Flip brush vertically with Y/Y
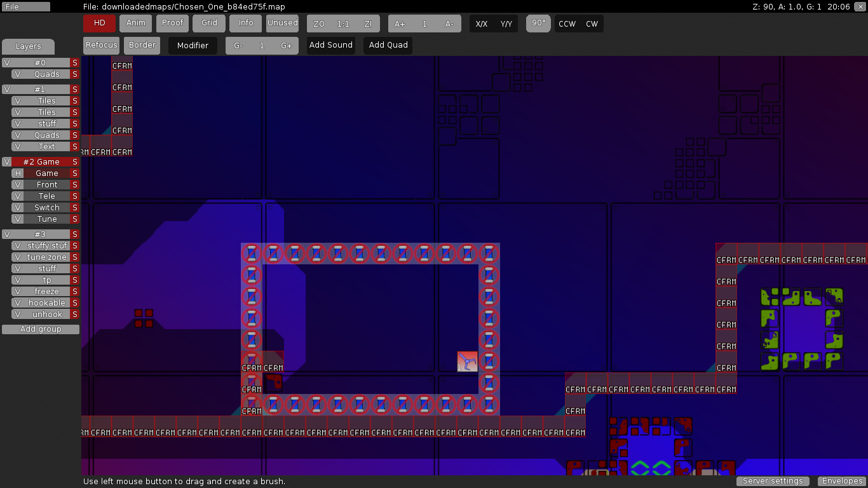The image size is (868, 488). coord(506,24)
